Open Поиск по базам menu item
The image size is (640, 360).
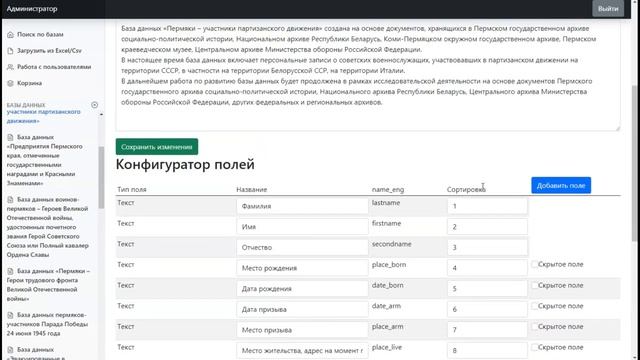[x=36, y=35]
